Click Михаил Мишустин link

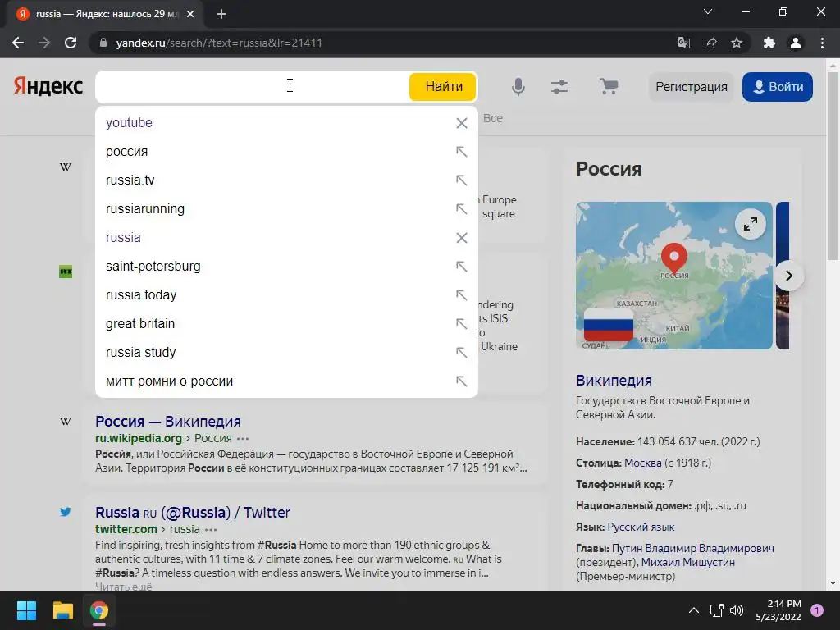tap(688, 563)
